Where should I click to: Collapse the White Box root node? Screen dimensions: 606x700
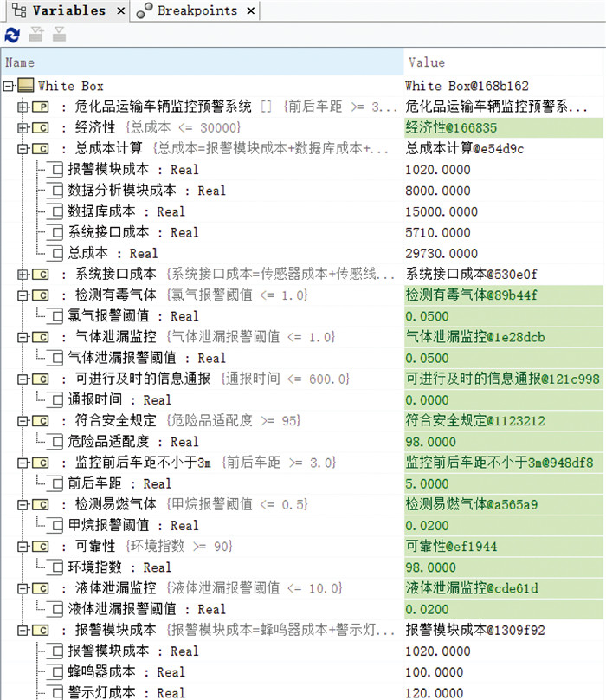[8, 86]
